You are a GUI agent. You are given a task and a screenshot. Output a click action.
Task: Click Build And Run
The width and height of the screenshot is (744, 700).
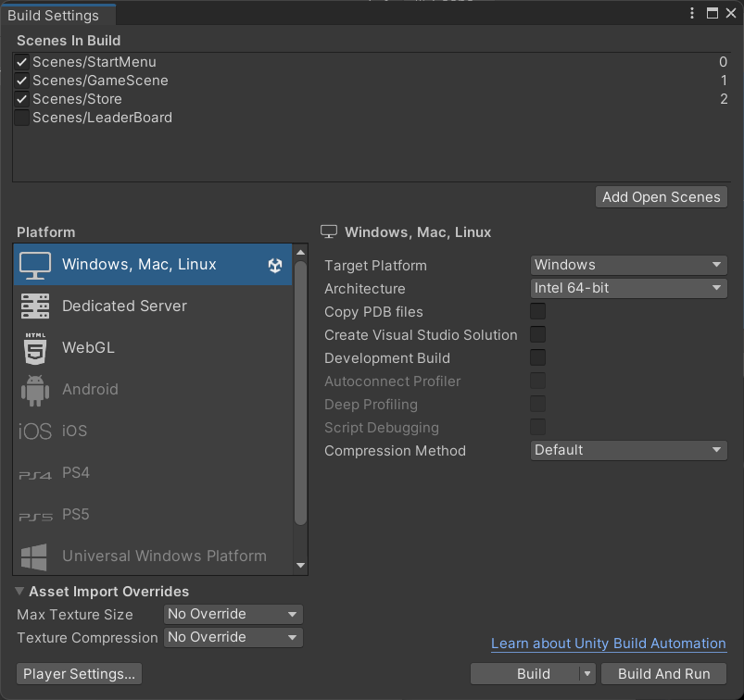663,673
